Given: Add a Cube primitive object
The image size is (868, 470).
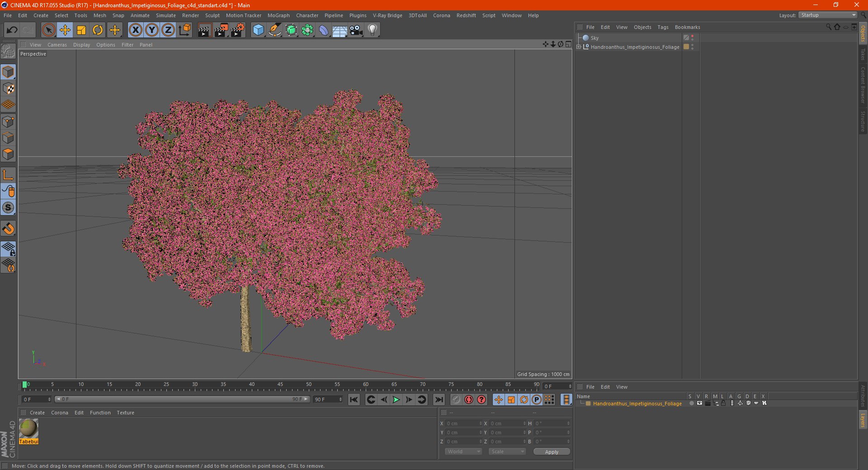Looking at the screenshot, I should pos(258,30).
